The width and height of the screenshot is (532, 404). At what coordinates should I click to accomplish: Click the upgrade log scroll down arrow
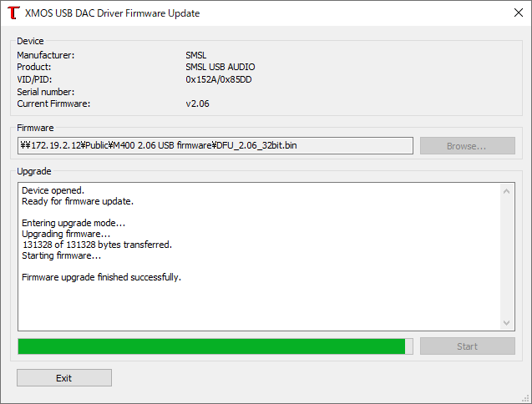[507, 322]
